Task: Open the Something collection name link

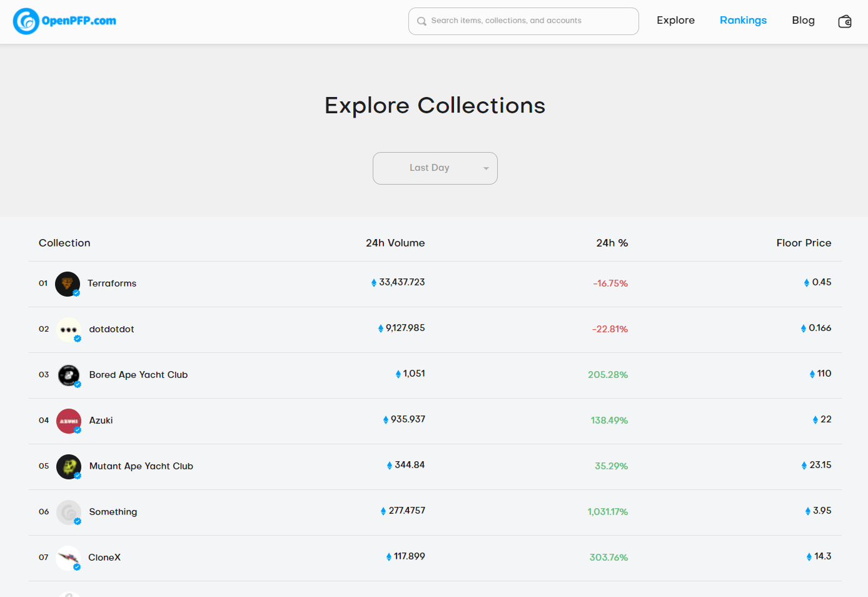Action: click(113, 512)
